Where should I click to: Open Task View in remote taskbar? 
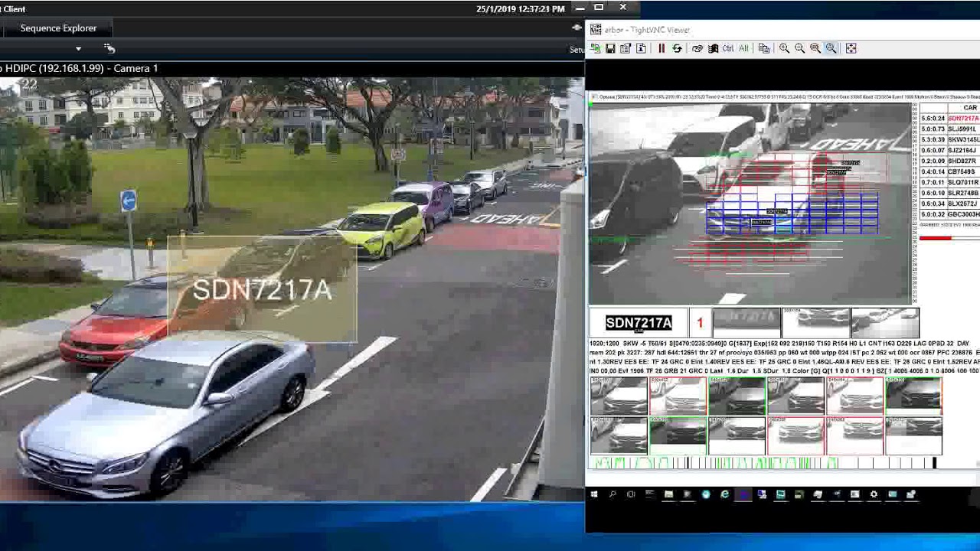coord(631,494)
